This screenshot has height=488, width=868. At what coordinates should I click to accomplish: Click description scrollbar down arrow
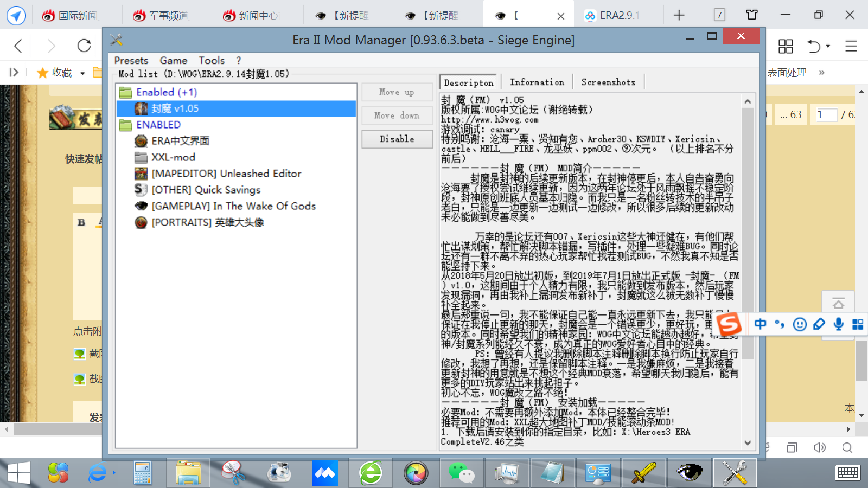pos(748,442)
